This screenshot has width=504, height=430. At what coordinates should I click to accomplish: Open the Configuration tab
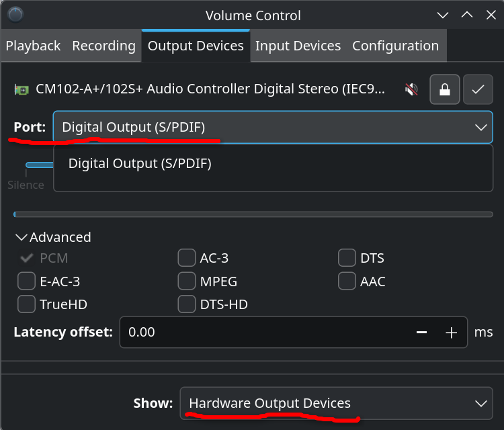click(395, 46)
